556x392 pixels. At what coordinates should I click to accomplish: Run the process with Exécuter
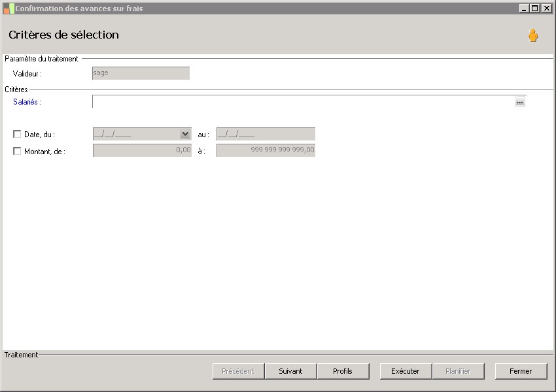click(406, 371)
